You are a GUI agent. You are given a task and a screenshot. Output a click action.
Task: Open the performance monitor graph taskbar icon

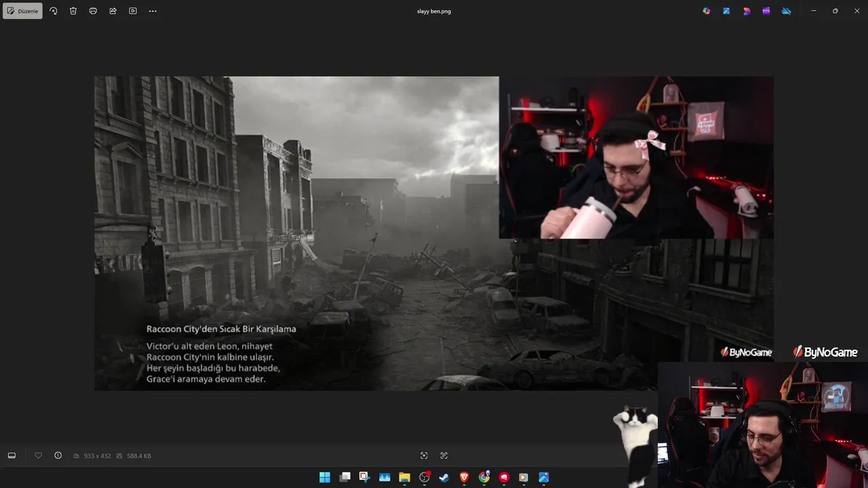tap(384, 477)
